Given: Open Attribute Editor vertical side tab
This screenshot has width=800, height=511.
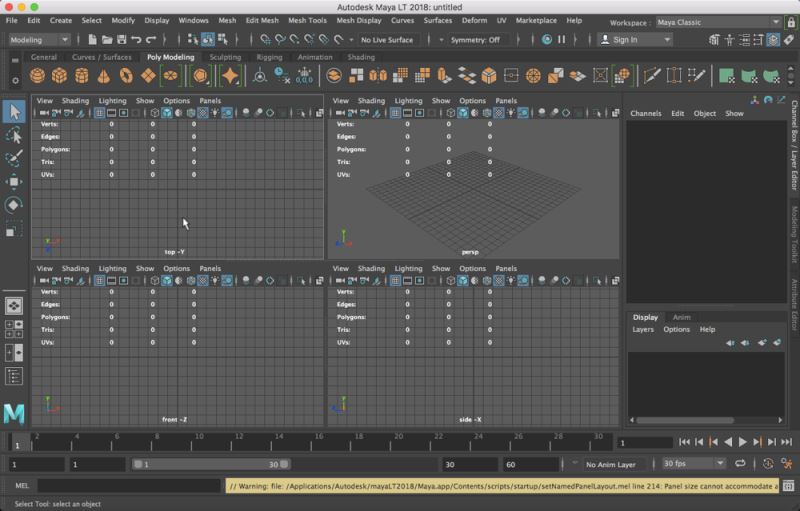Looking at the screenshot, I should (794, 304).
